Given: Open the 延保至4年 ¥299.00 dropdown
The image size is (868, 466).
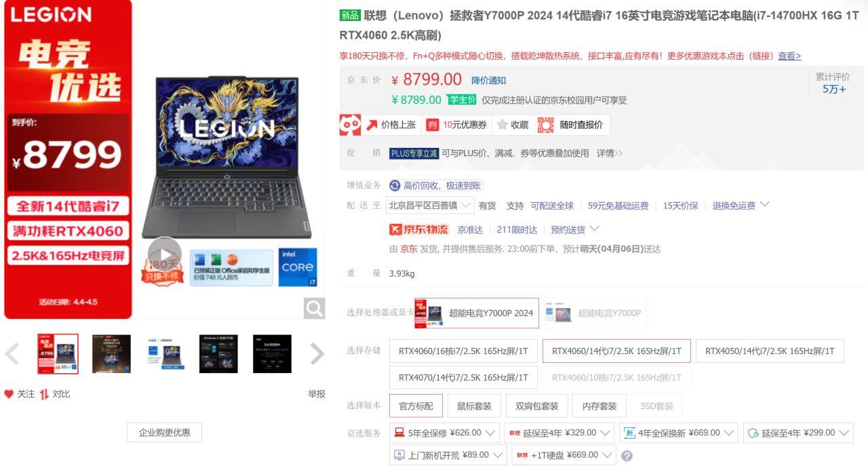Looking at the screenshot, I should pos(798,433).
